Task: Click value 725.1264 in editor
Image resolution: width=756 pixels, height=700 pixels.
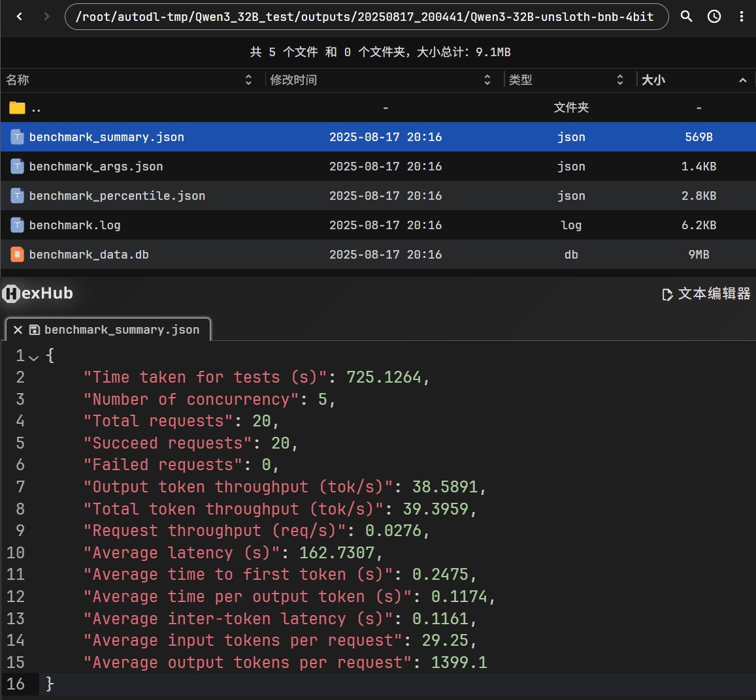Action: coord(384,377)
